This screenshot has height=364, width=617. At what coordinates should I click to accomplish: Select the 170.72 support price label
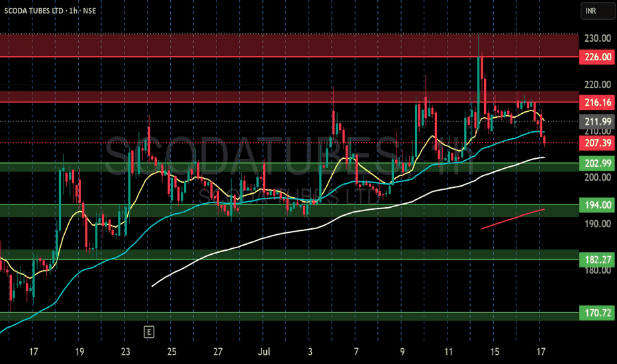[597, 313]
